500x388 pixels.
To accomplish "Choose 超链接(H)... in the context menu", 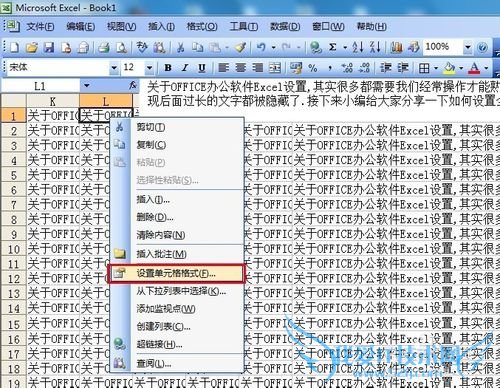I will click(176, 344).
